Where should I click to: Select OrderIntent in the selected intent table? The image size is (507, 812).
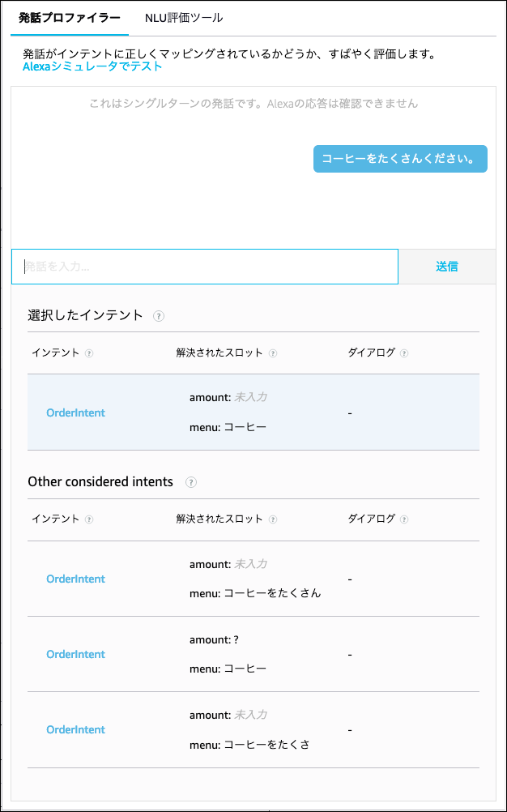click(x=75, y=412)
